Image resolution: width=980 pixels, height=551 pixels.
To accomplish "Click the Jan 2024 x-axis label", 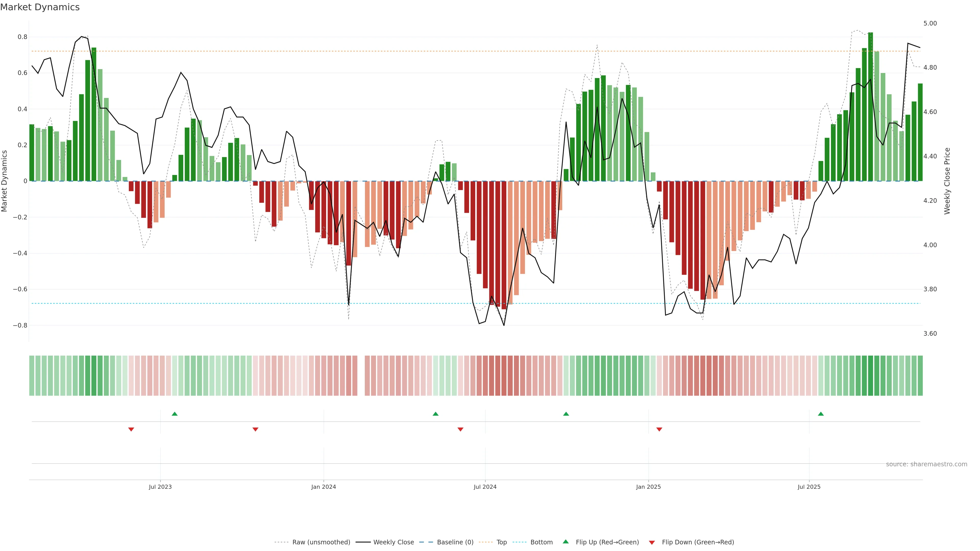I will coord(323,487).
